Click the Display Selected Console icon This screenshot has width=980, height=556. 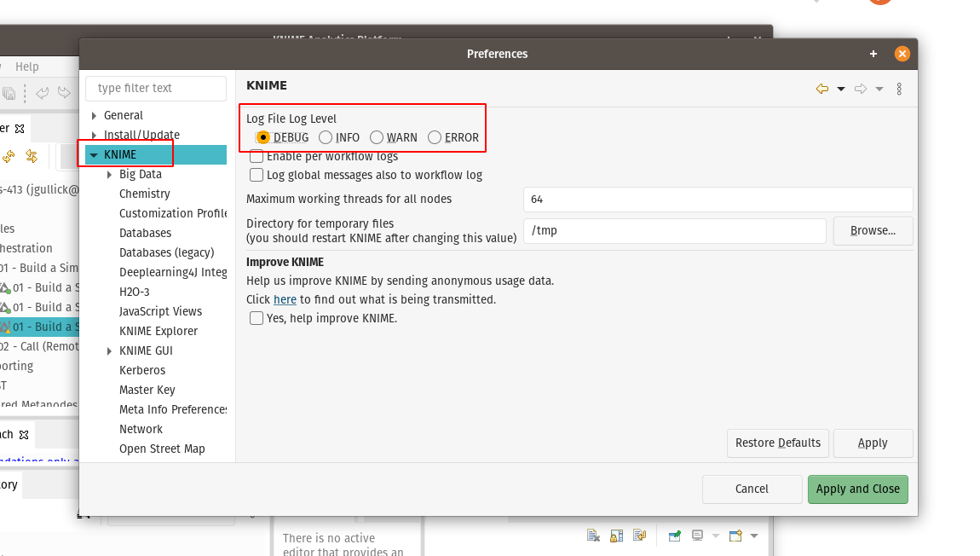[x=697, y=536]
